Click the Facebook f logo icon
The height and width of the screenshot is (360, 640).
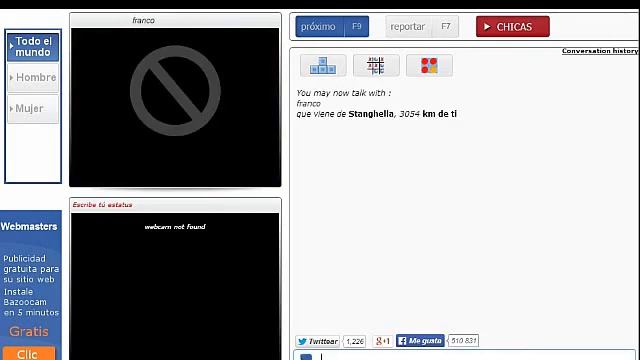coord(402,341)
